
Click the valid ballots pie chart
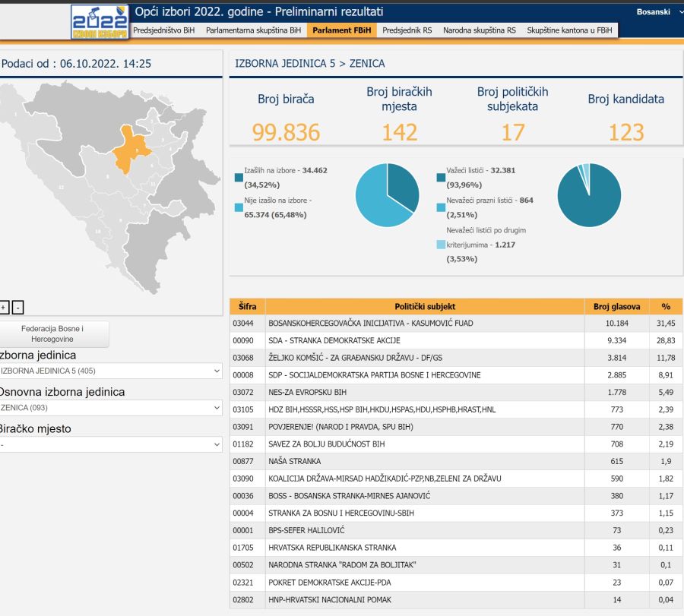pyautogui.click(x=588, y=194)
